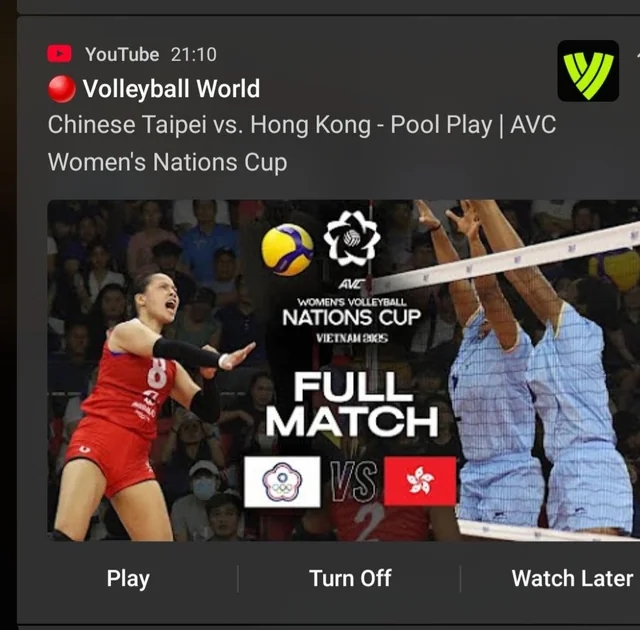Open the FULL MATCH video thumbnail
The height and width of the screenshot is (630, 640).
coord(344,370)
